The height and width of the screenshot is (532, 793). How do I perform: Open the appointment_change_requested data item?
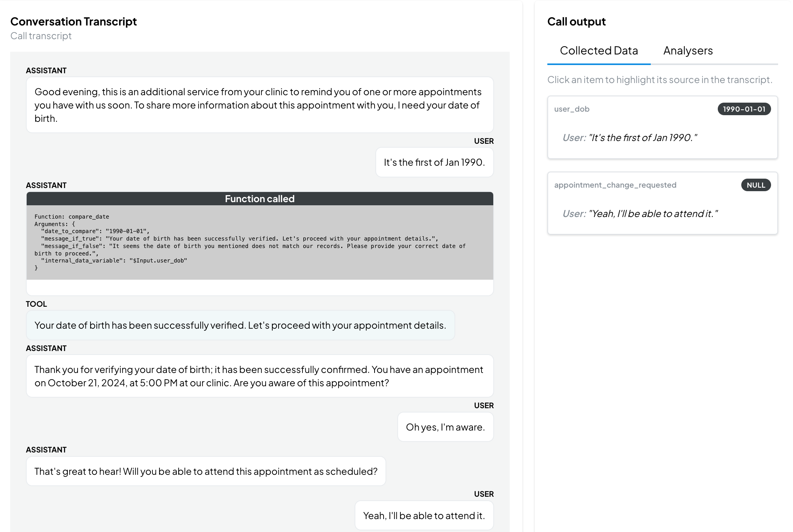point(662,203)
